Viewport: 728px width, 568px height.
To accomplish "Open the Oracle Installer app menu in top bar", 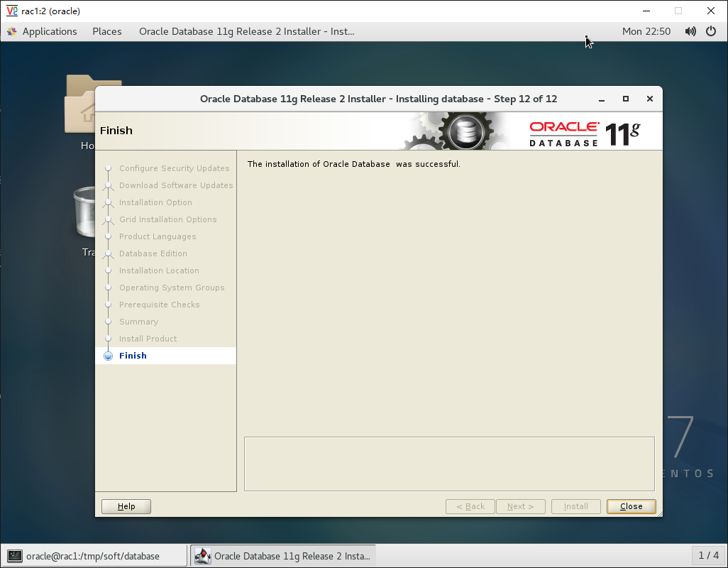I will point(246,31).
